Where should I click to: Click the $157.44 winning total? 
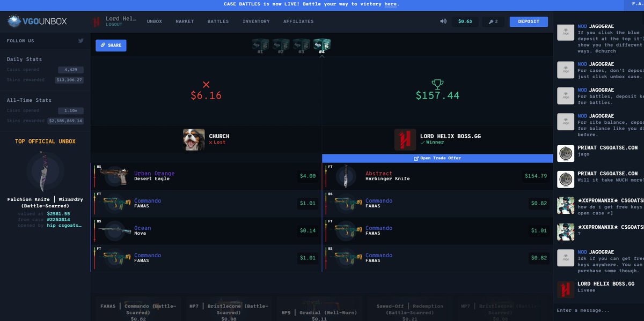[x=437, y=95]
